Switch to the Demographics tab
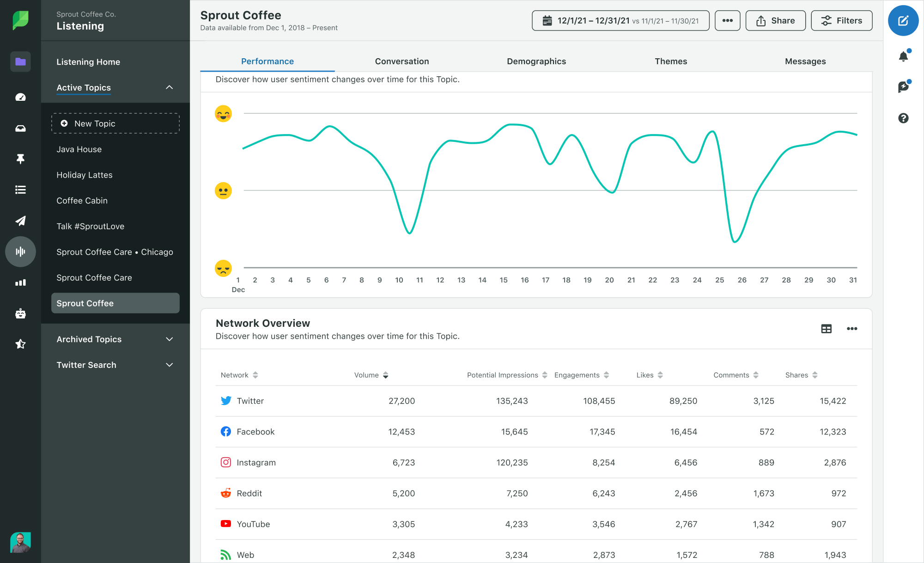924x563 pixels. (536, 61)
